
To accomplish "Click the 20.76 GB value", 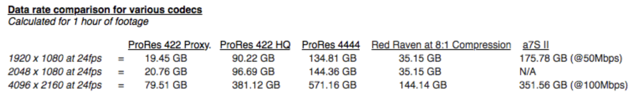I will pos(166,72).
